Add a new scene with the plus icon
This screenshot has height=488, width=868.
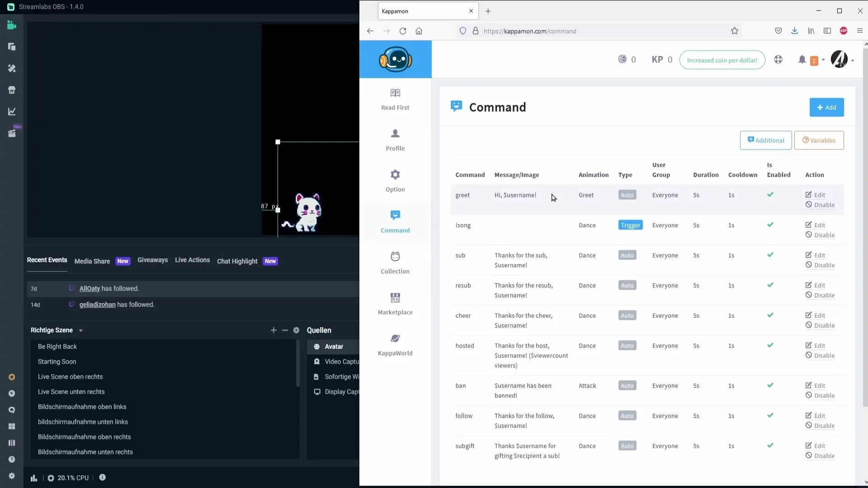[274, 330]
